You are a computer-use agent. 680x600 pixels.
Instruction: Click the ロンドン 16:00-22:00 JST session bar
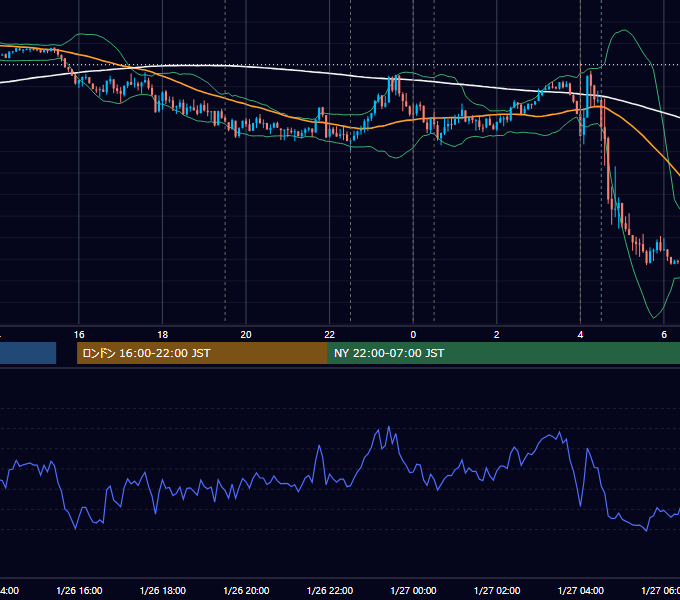tap(202, 353)
